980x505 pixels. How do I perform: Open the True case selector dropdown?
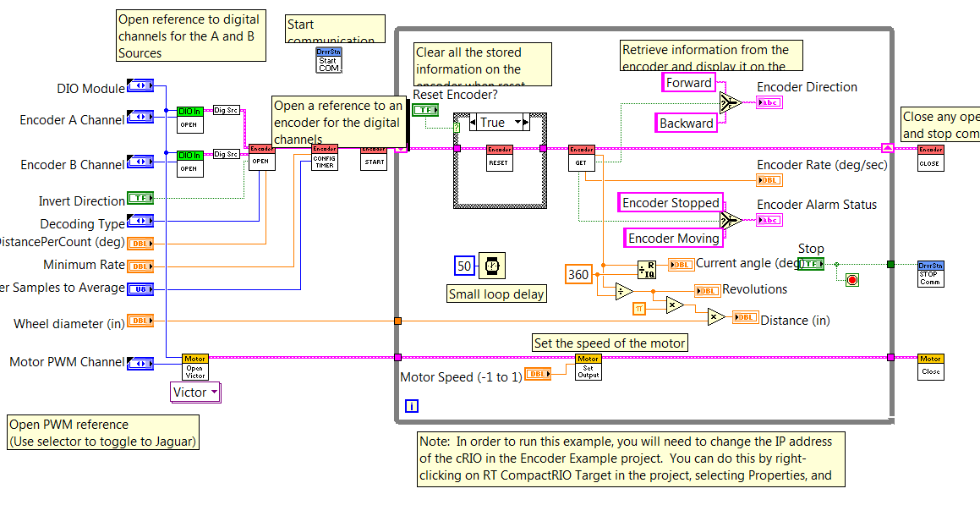[518, 122]
